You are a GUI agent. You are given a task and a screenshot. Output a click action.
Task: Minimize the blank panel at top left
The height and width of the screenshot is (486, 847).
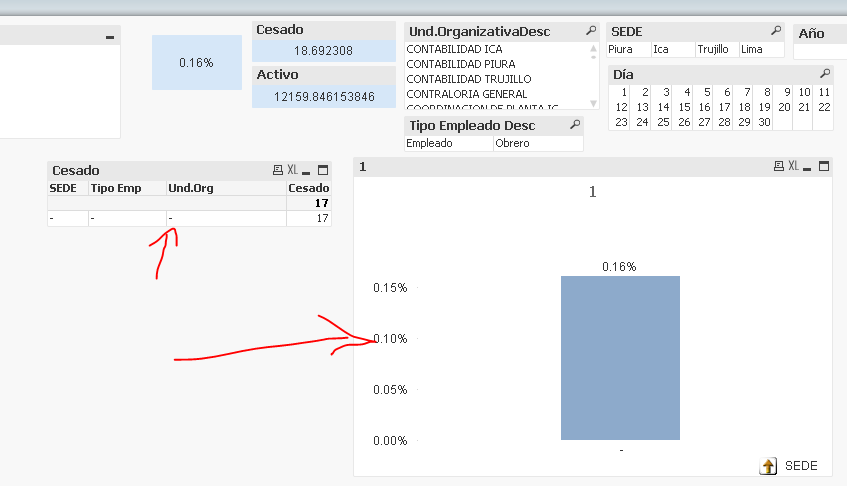(110, 37)
